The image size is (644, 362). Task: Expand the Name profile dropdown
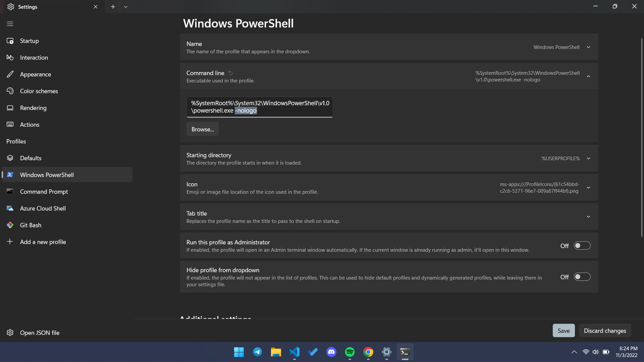589,47
